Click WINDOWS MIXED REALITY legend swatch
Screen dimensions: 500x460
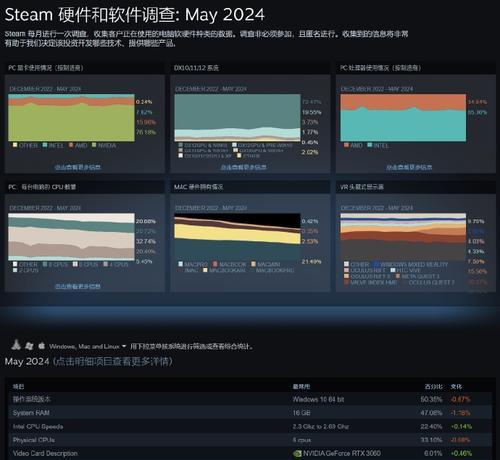(376, 264)
